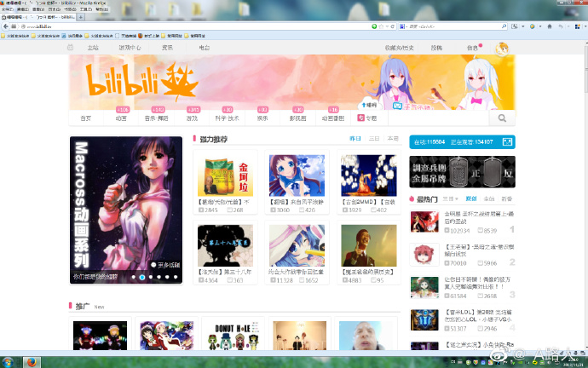
Task: Click the bilibili TV icon beside 主站
Action: [70, 48]
